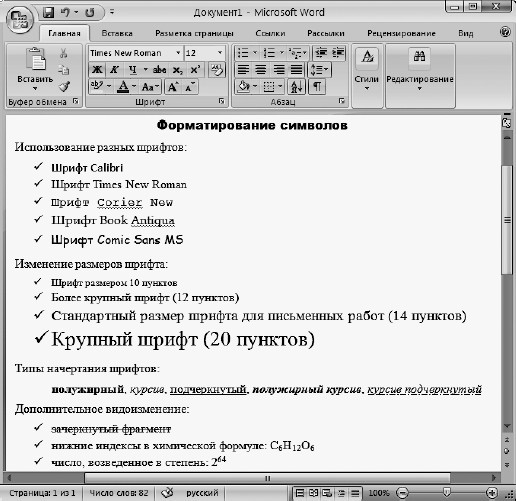Center the paragraph text
The image size is (516, 501).
pyautogui.click(x=261, y=70)
